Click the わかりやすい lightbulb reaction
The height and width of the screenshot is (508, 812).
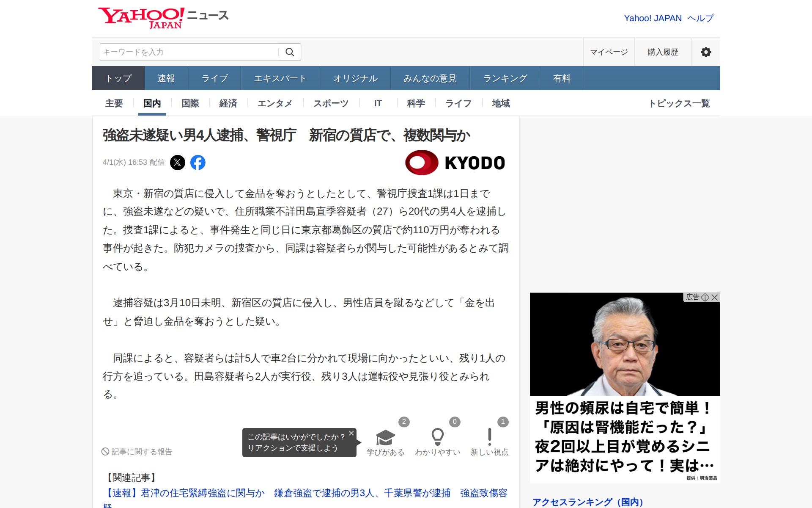coord(437,438)
